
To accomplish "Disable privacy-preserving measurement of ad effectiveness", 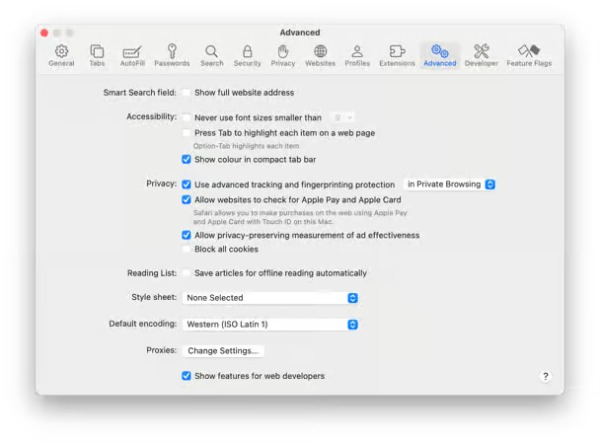I will [x=186, y=235].
